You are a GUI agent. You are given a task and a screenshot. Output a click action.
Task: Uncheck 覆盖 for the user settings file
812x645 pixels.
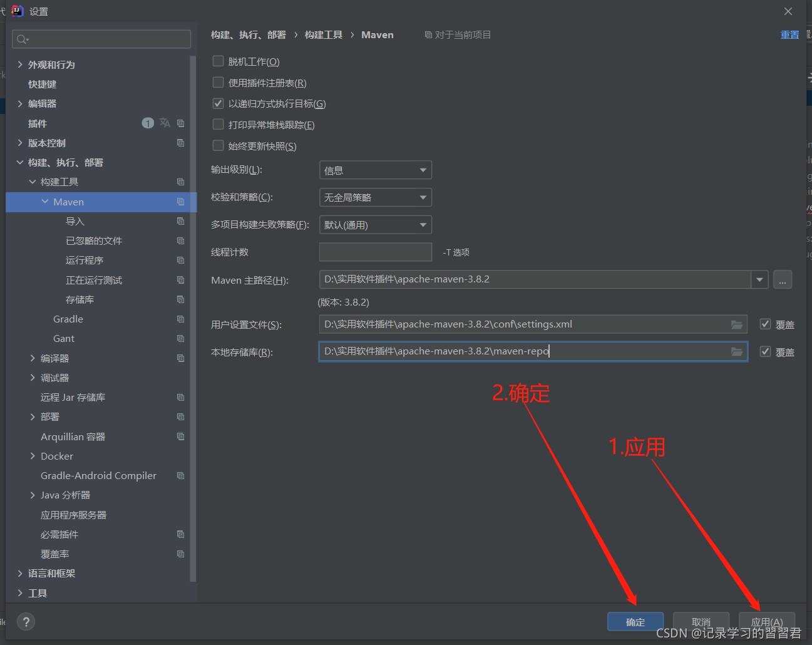[x=765, y=324]
